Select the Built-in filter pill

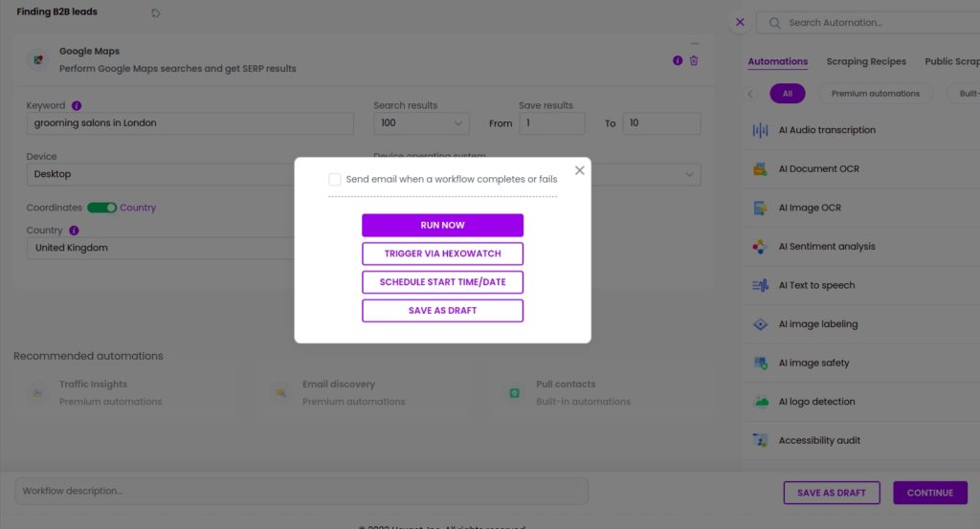(x=963, y=94)
